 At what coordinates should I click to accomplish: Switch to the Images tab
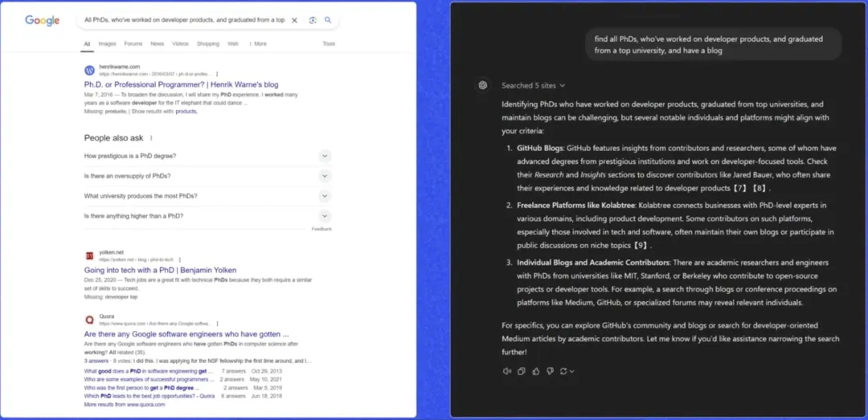pos(108,43)
